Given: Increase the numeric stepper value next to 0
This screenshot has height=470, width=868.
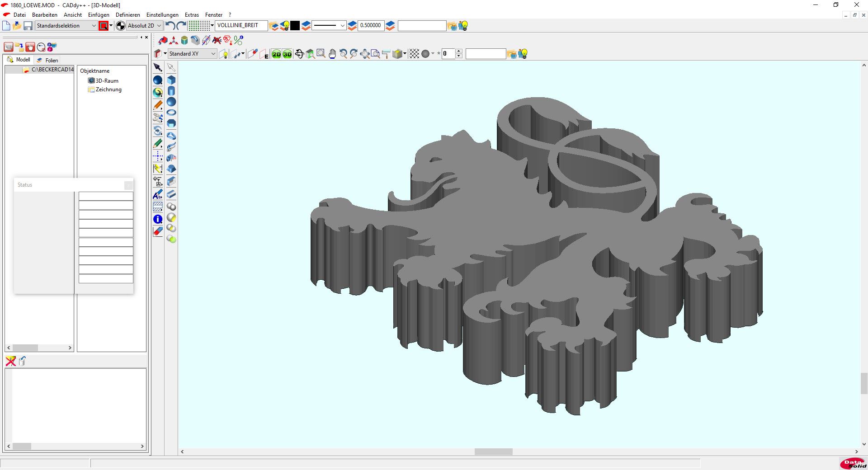Looking at the screenshot, I should (459, 51).
